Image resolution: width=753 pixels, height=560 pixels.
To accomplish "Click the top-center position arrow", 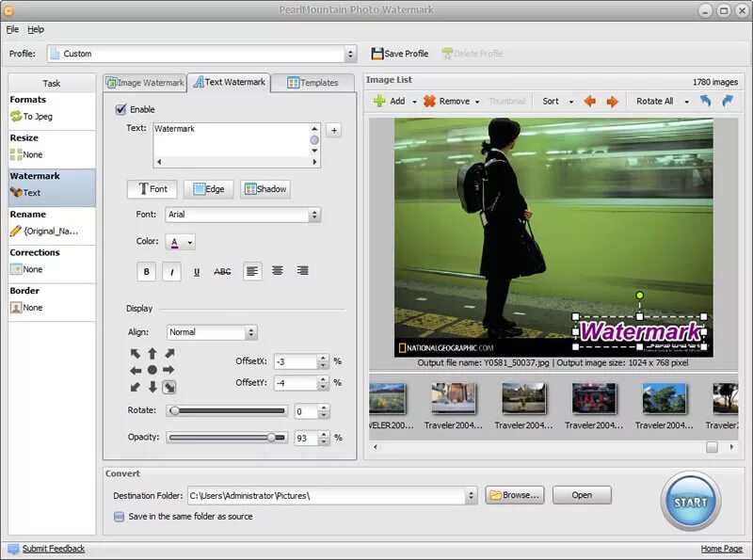I will point(152,354).
